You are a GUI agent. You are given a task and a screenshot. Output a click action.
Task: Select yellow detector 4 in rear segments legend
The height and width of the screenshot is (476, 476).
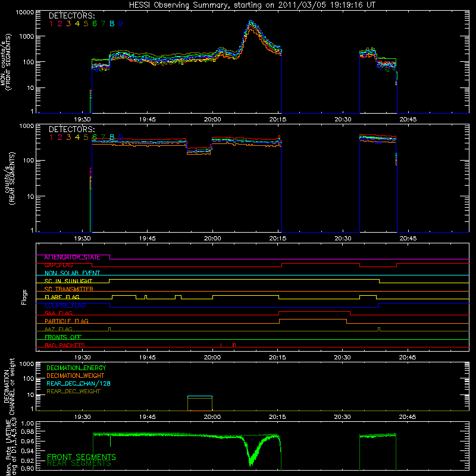coord(77,137)
